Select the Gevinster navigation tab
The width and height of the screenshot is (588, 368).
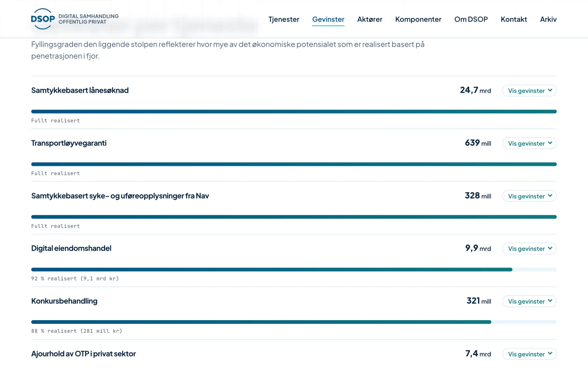[x=328, y=19]
